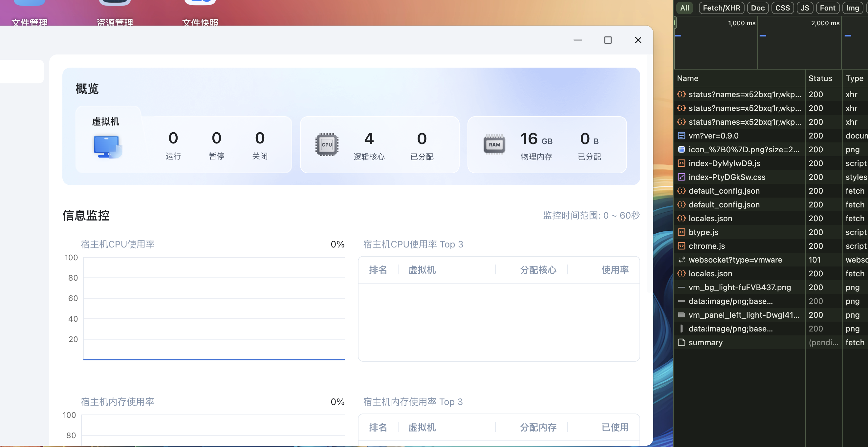Click the virtual machine monitor icon
Screen dimensions: 868x447
(107, 146)
